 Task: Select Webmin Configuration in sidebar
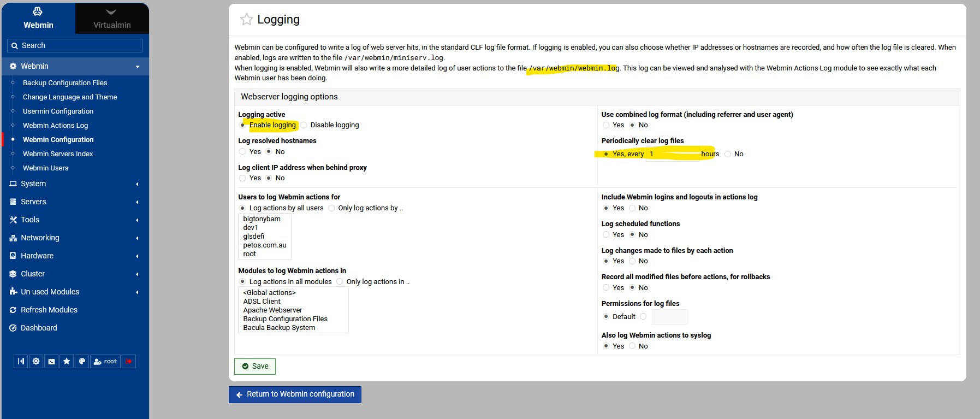[58, 139]
